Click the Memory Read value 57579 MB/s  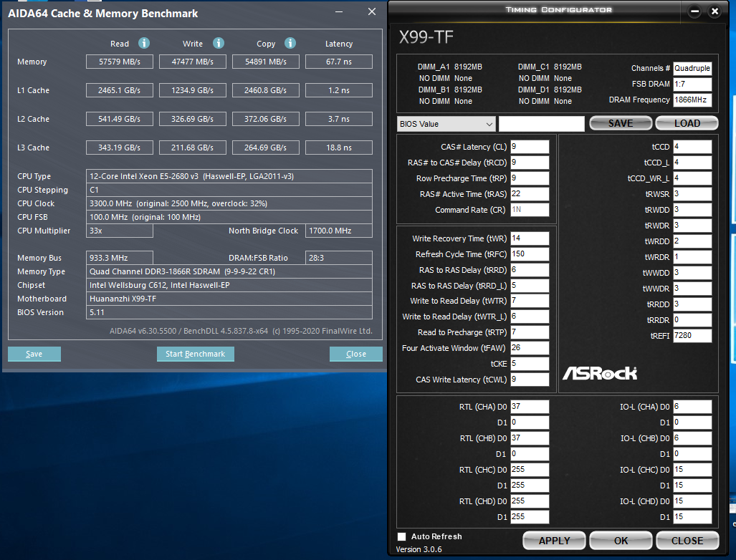(x=119, y=62)
